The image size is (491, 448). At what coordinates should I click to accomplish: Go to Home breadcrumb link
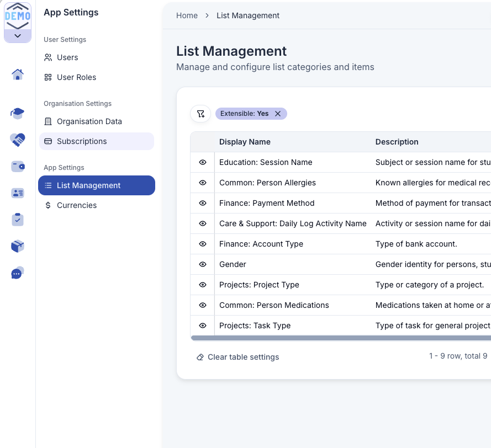coord(187,15)
